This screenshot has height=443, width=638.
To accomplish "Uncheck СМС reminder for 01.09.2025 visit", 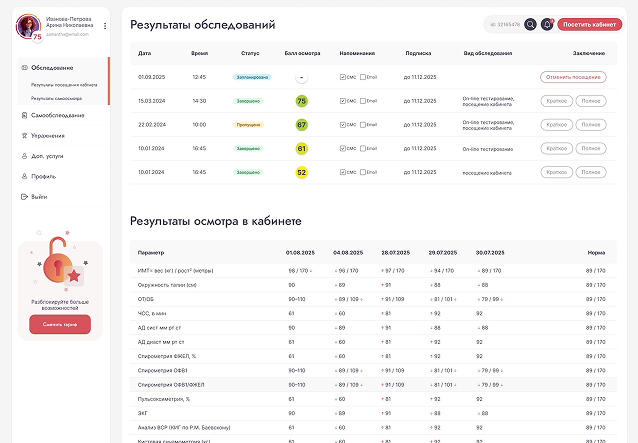I will (x=343, y=76).
